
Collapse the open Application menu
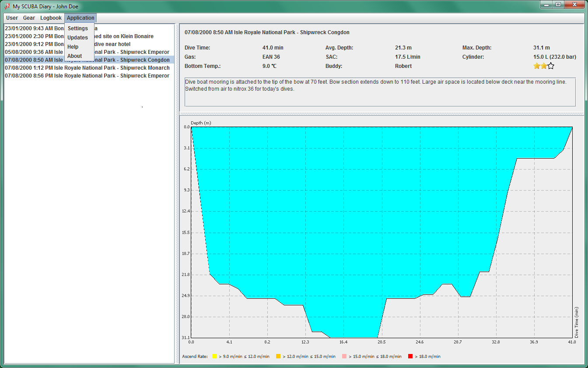pyautogui.click(x=80, y=18)
